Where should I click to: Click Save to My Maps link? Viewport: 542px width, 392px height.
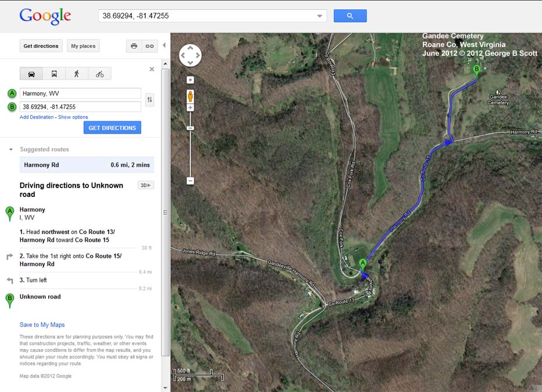pyautogui.click(x=42, y=325)
